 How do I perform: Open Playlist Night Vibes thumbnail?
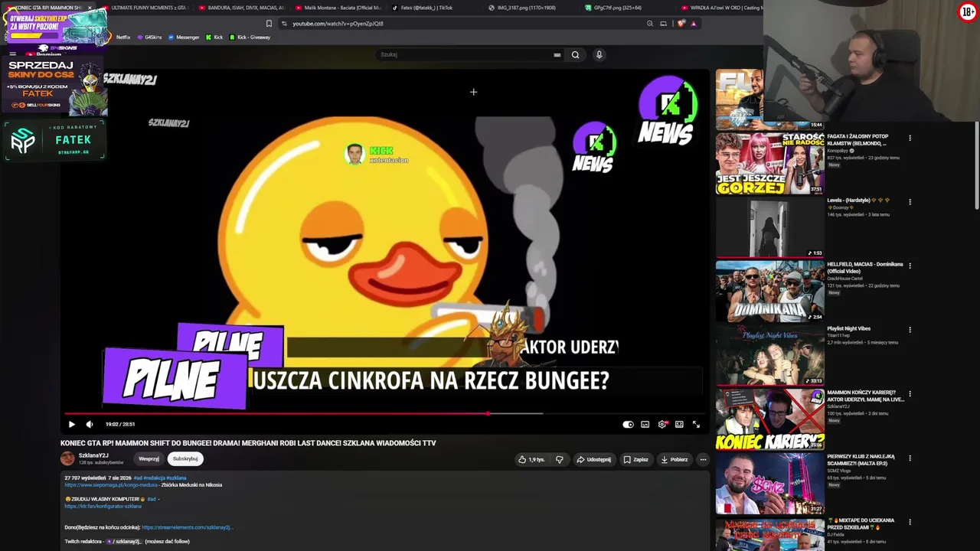769,355
